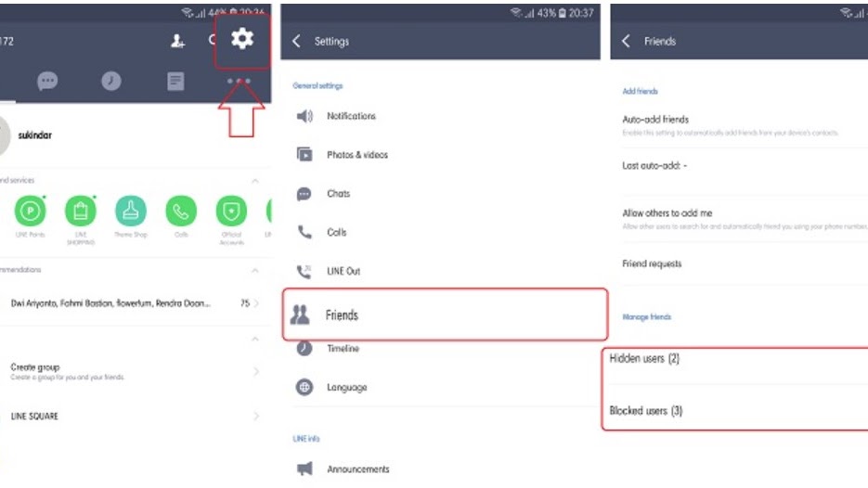868x488 pixels.
Task: Collapse the services section chevron
Action: click(x=255, y=181)
